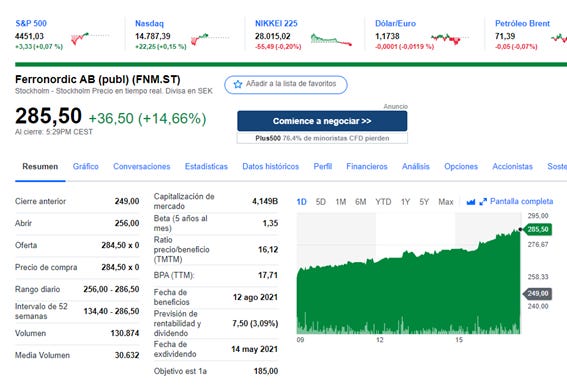This screenshot has height=388, width=567.
Task: Open the S&P 500 mini sparkline chart
Action: 90,38
